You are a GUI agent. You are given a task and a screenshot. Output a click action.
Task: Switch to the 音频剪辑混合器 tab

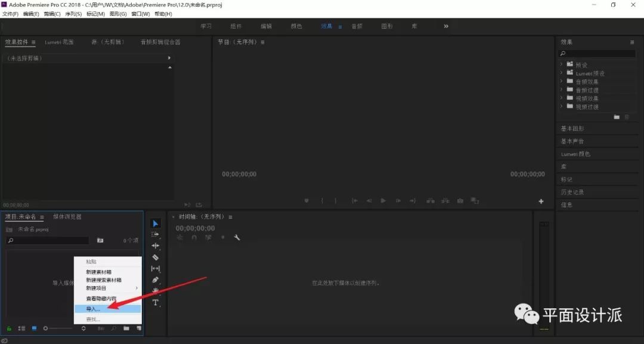click(x=160, y=42)
